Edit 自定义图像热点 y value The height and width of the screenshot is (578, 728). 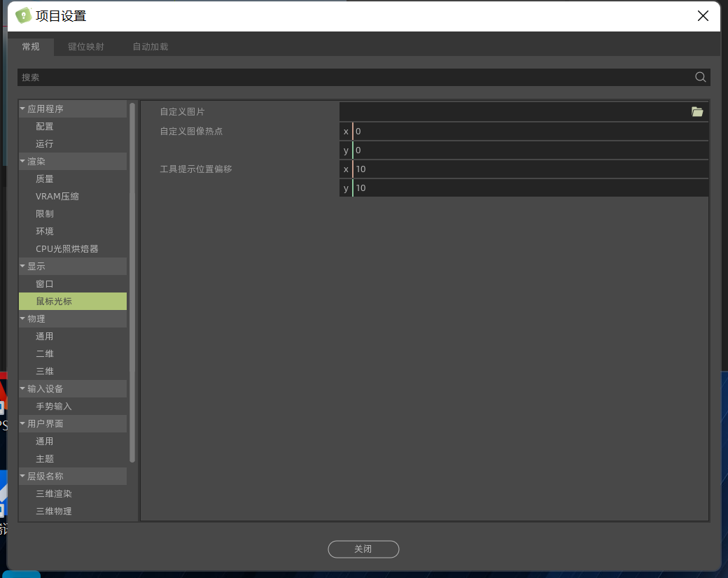[530, 150]
